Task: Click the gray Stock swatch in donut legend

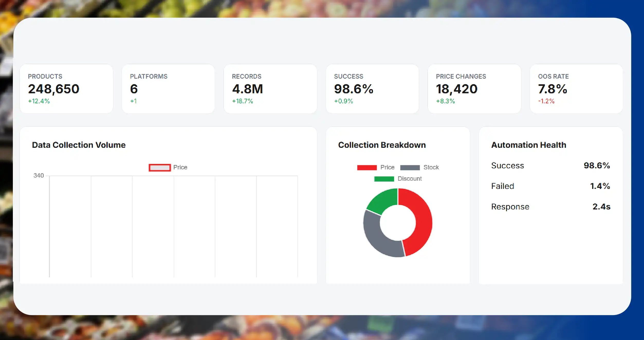Action: (x=410, y=168)
